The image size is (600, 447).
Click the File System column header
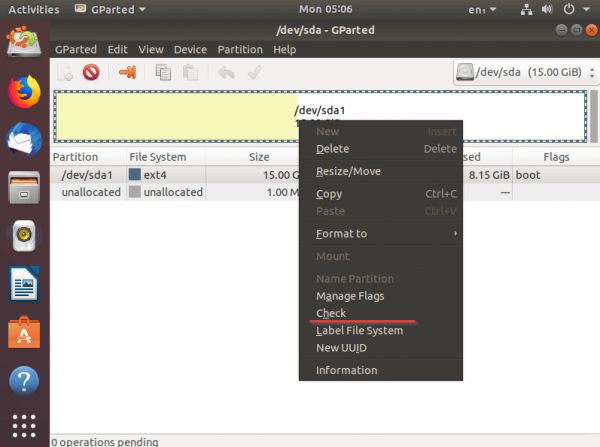(x=166, y=157)
